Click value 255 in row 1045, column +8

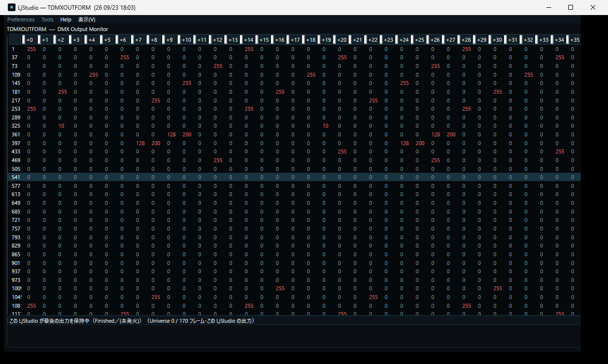pyautogui.click(x=156, y=297)
